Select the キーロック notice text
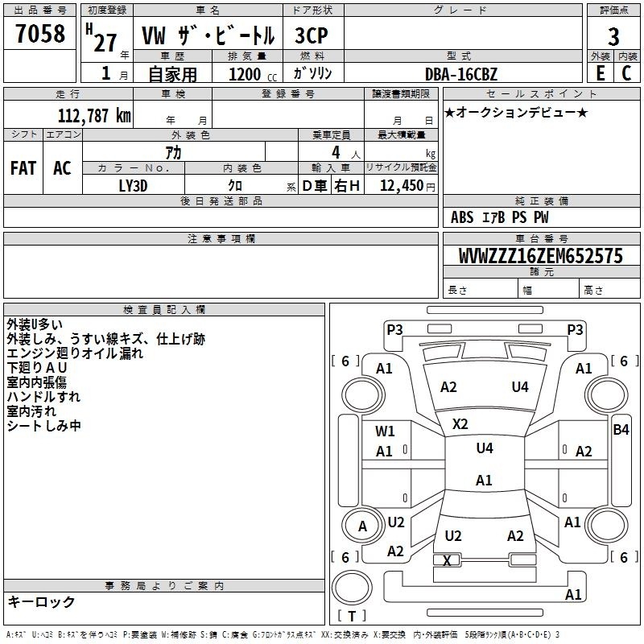 pos(42,602)
